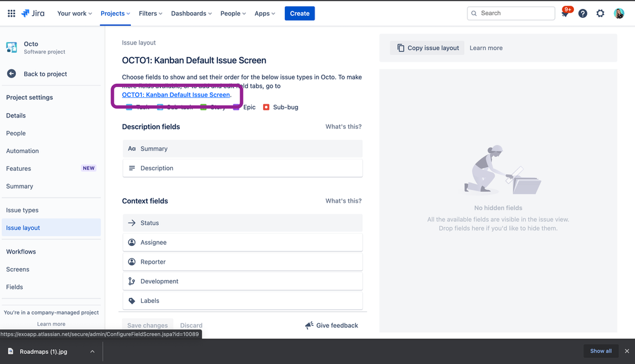Click the Back to project arrow icon
Screen dimensions: 635x364
[x=11, y=74]
